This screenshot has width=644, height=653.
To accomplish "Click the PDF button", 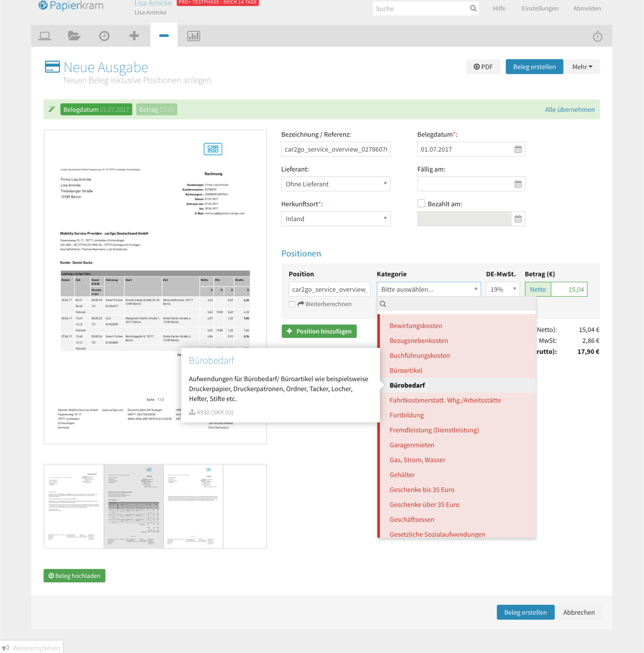I will tap(483, 67).
